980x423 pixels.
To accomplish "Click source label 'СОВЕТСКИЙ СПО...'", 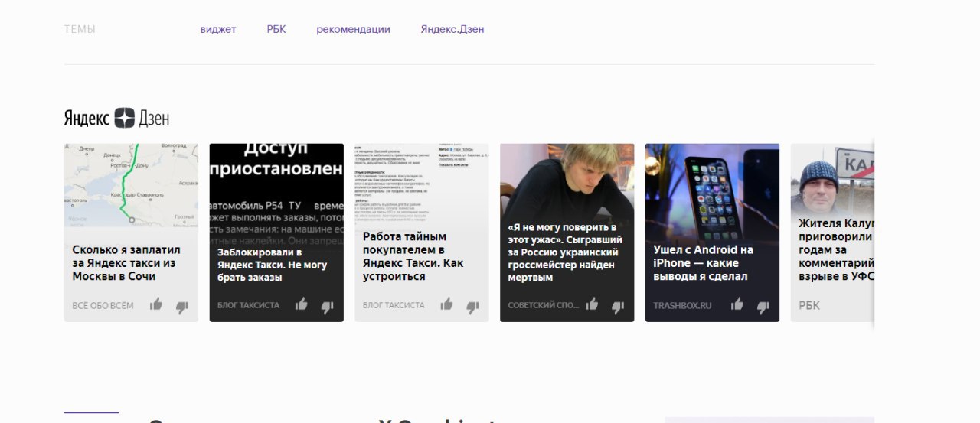I will click(544, 305).
